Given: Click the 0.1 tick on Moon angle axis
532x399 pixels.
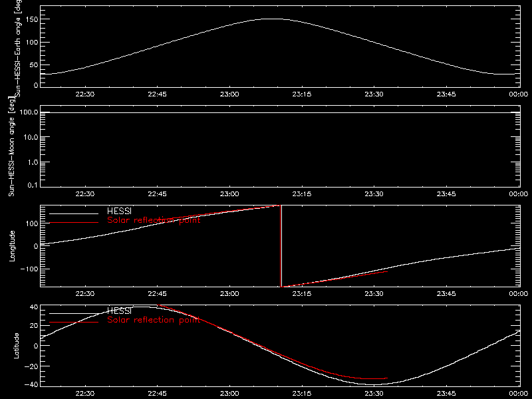Looking at the screenshot, I should [x=33, y=185].
